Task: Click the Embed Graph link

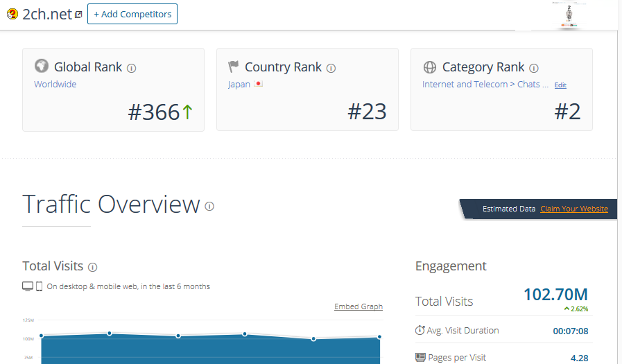Action: [x=358, y=306]
